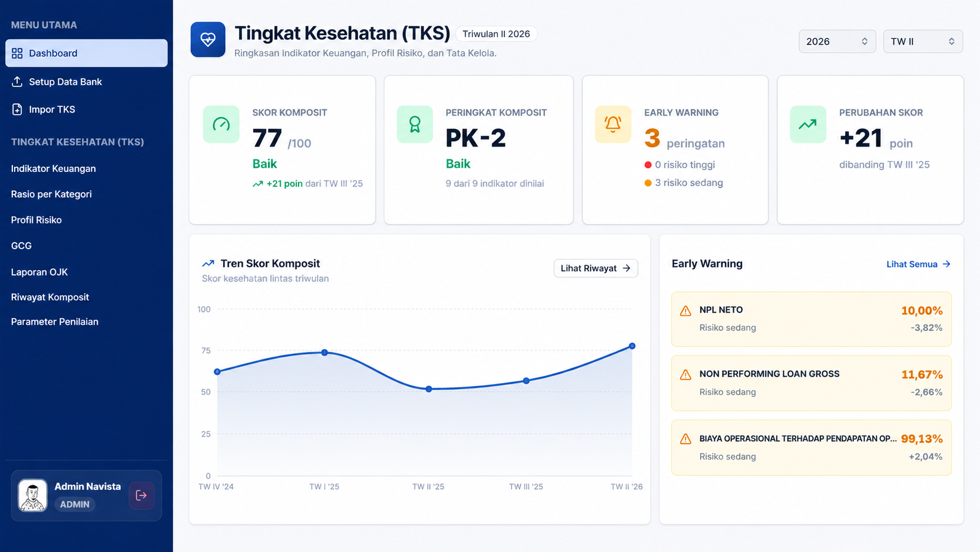Screen dimensions: 980x552
Task: Click the TW III '25 chart data point
Action: tap(526, 381)
